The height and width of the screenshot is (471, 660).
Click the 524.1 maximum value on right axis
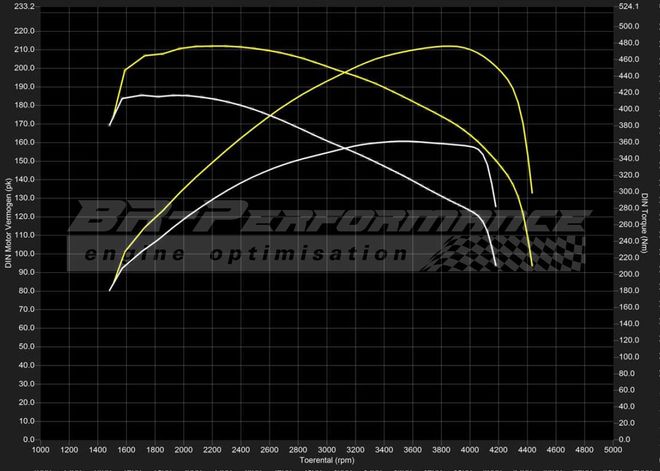(x=630, y=6)
